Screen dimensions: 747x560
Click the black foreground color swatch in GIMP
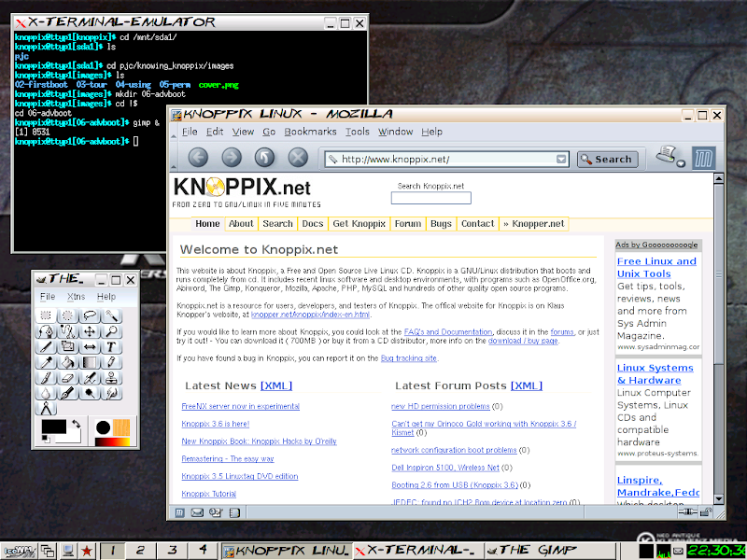[x=54, y=426]
